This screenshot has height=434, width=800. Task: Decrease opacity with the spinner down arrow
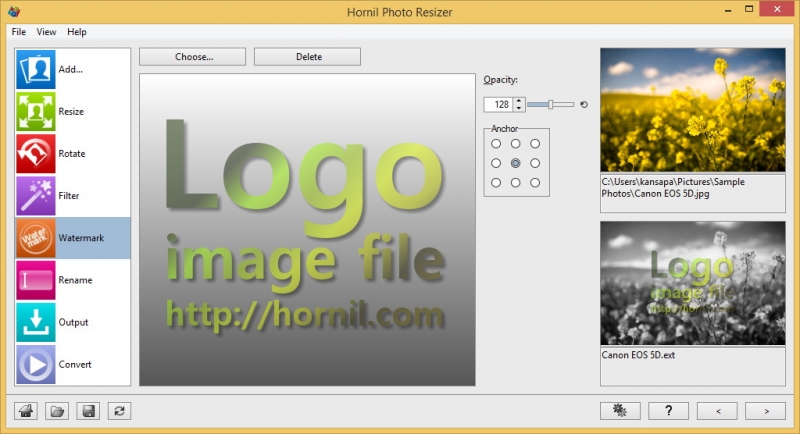pyautogui.click(x=519, y=108)
